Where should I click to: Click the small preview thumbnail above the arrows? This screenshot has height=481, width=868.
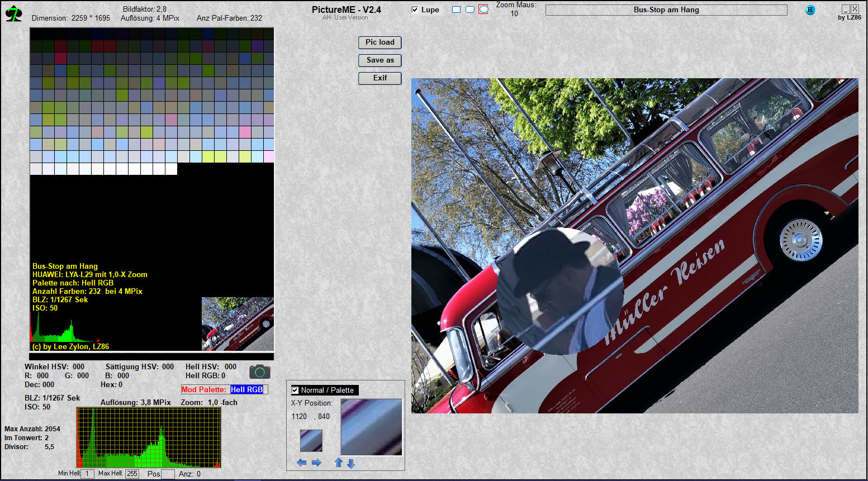(x=311, y=440)
